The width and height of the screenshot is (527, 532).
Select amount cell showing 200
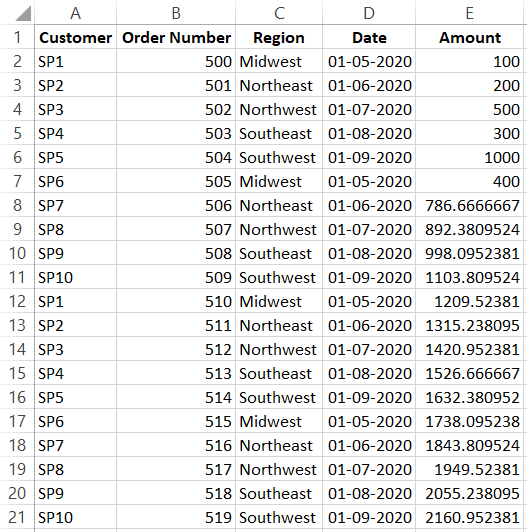pos(469,85)
